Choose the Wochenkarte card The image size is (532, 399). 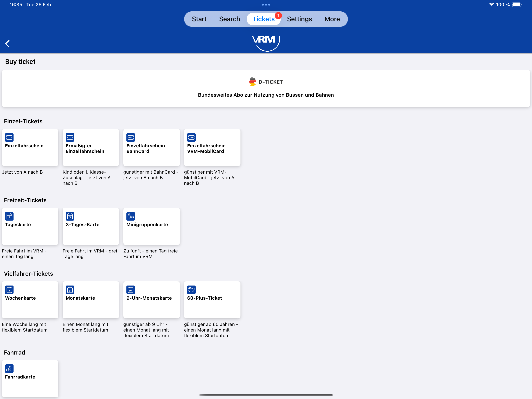(x=30, y=300)
